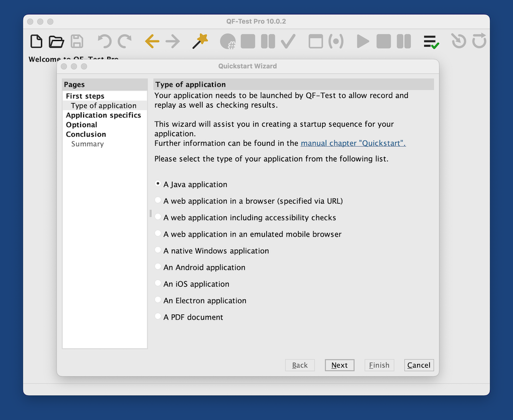This screenshot has height=420, width=513.
Task: Select 'A native Windows application' option
Action: click(158, 250)
